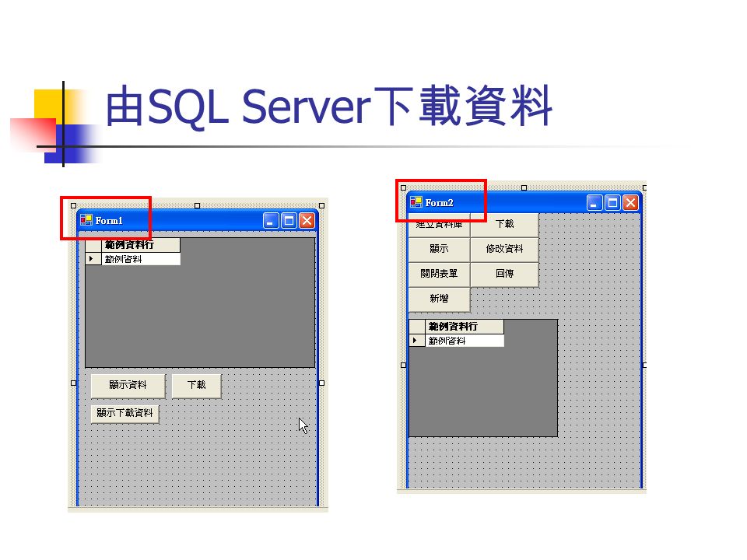
Task: Minimize the Form2 window
Action: pos(594,203)
